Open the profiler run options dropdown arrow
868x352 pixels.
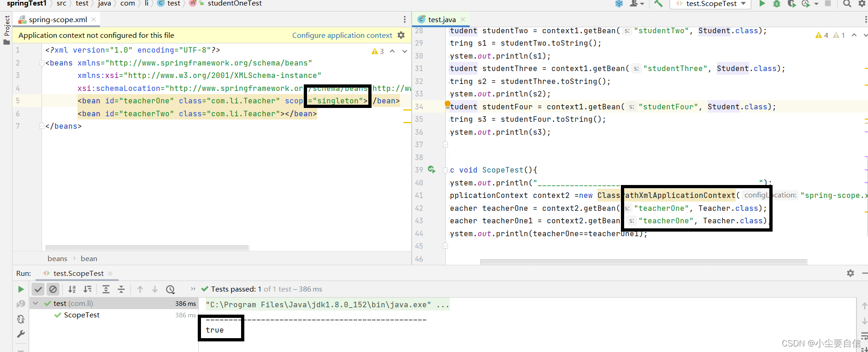click(816, 4)
